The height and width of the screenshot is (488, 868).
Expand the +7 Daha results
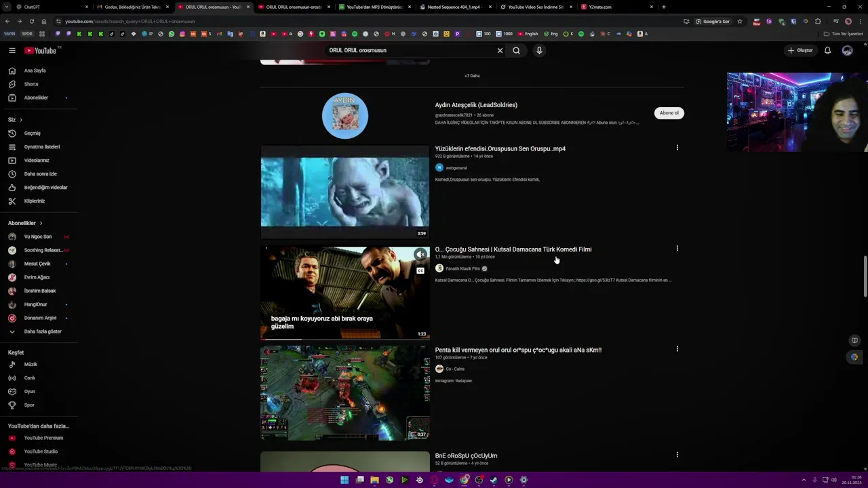tap(472, 76)
